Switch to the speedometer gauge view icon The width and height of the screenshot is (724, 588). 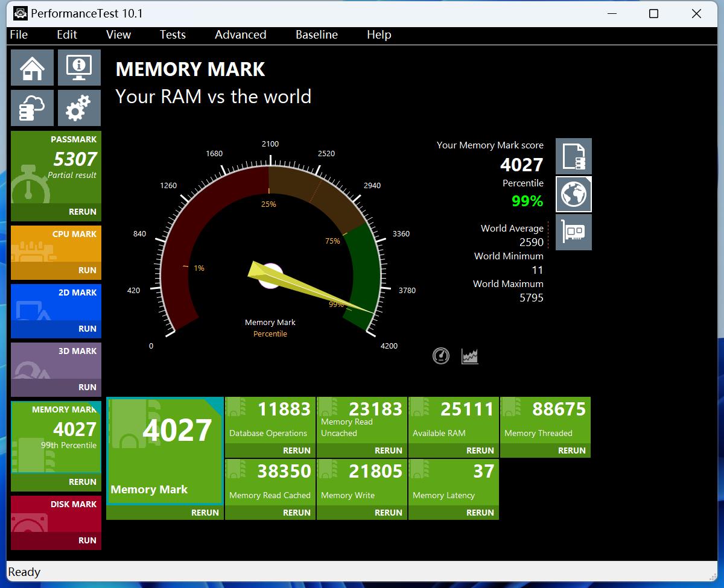(441, 356)
